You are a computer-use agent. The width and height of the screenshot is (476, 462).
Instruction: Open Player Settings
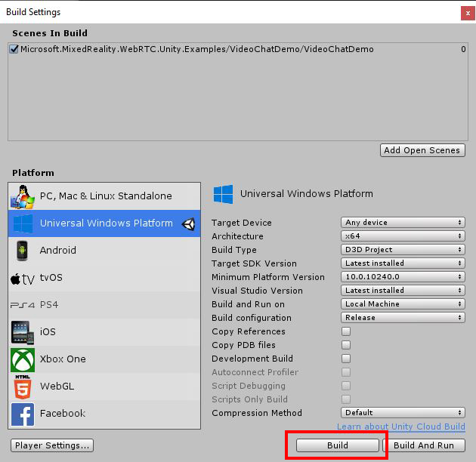[x=52, y=445]
